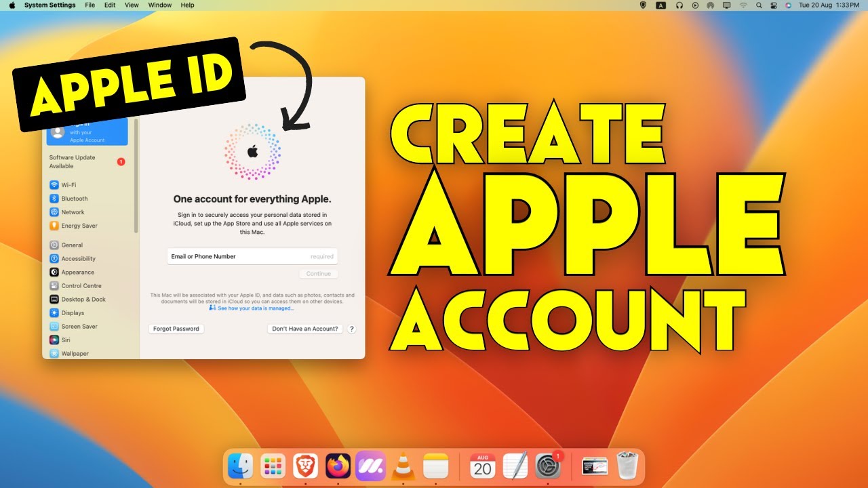The width and height of the screenshot is (868, 488).
Task: Launch Finder from the Dock
Action: point(240,466)
